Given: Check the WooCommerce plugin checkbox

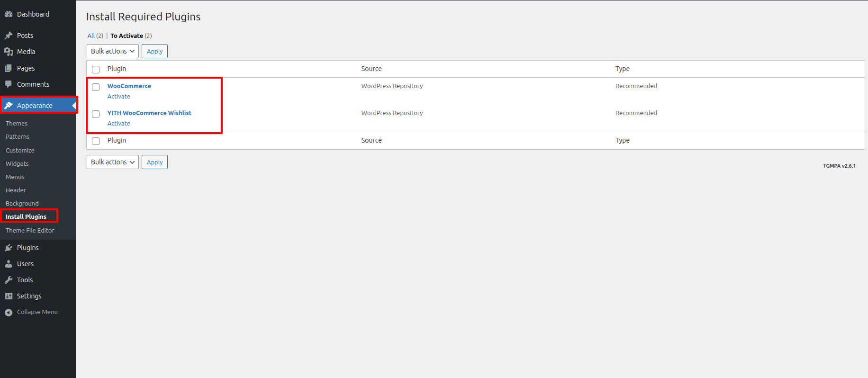Looking at the screenshot, I should point(96,87).
